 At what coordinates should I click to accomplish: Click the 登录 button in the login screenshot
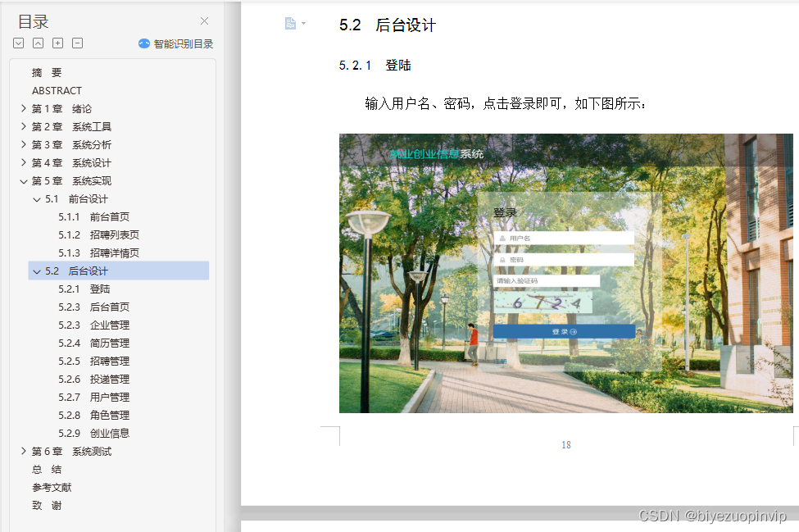pyautogui.click(x=564, y=330)
